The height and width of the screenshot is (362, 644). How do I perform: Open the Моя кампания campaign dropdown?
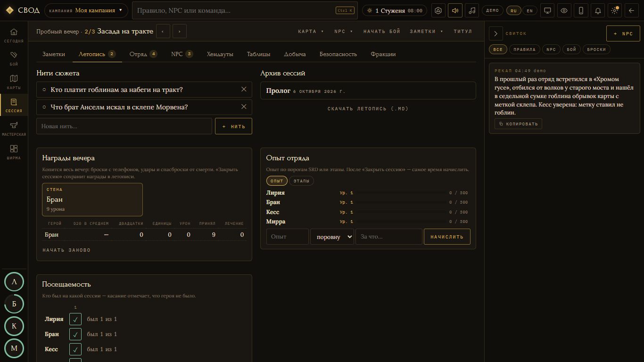(86, 10)
